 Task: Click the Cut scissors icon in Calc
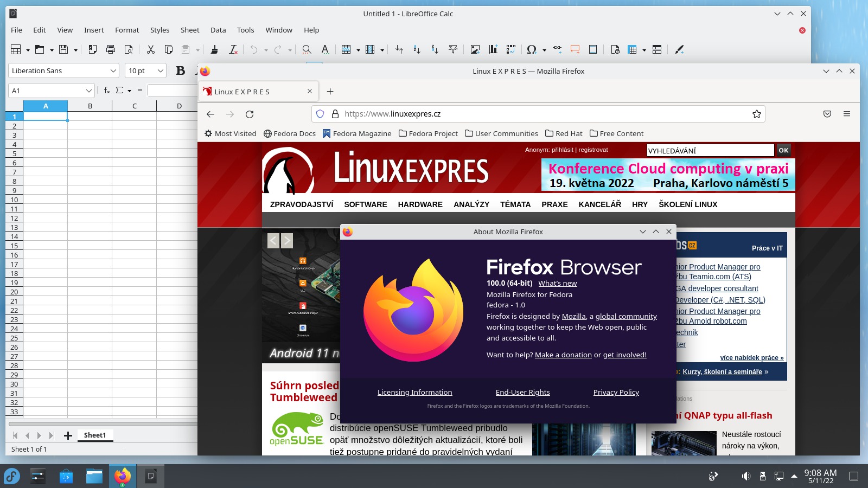(x=151, y=49)
